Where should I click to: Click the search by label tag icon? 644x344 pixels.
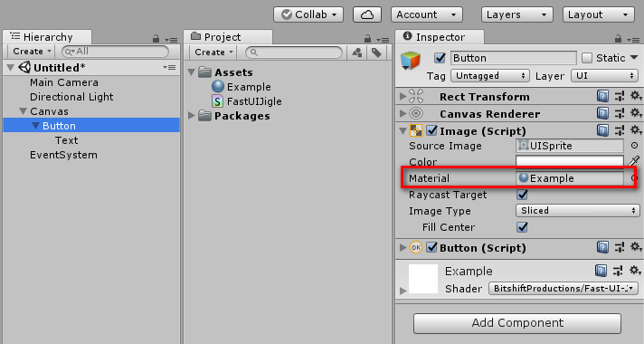click(376, 53)
